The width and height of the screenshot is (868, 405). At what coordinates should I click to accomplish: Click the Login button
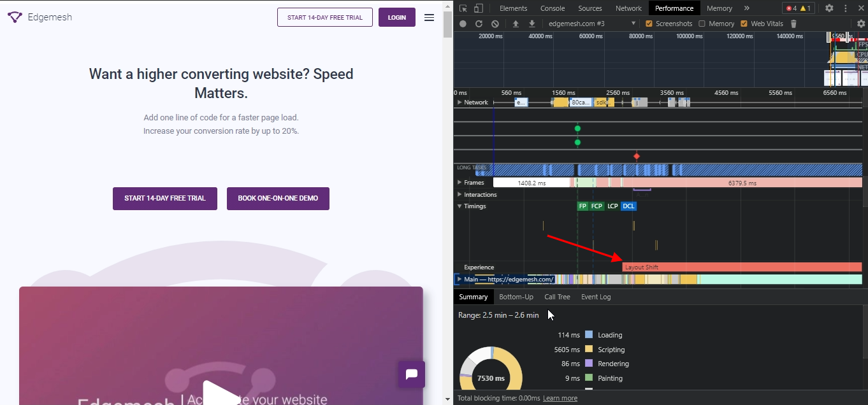(397, 17)
